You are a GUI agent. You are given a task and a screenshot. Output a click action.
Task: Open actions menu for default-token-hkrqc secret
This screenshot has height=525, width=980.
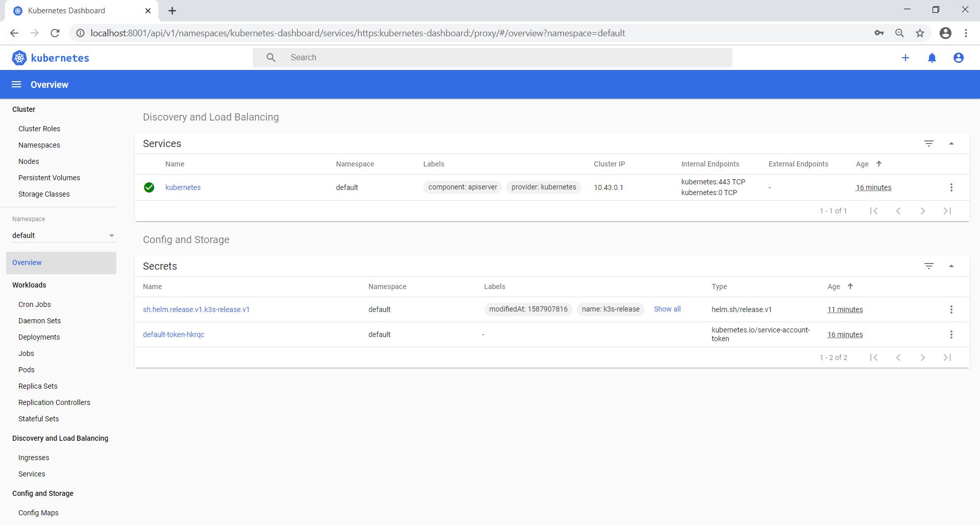951,335
